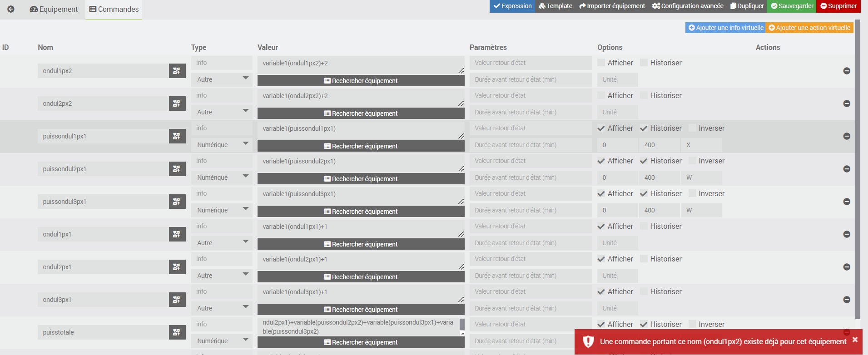Open the Autre subtype dropdown for ondul1px1
The width and height of the screenshot is (868, 355).
click(x=222, y=243)
